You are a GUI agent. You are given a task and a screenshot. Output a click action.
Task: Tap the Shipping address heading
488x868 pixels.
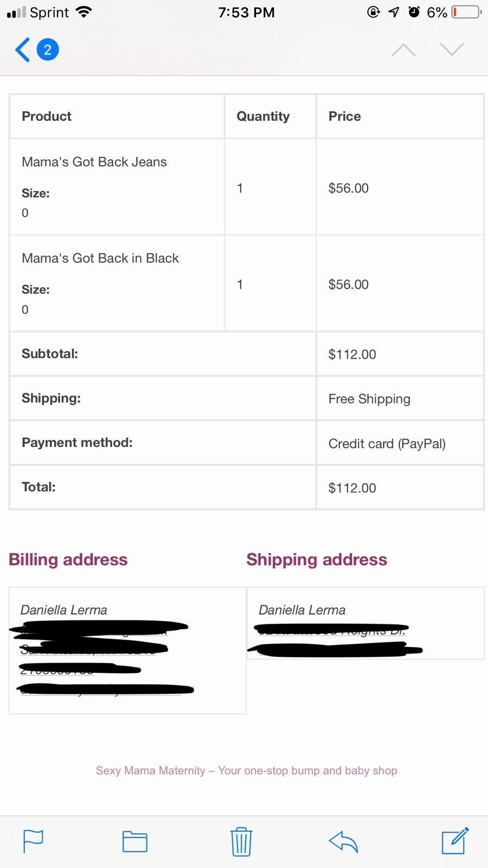click(x=317, y=559)
